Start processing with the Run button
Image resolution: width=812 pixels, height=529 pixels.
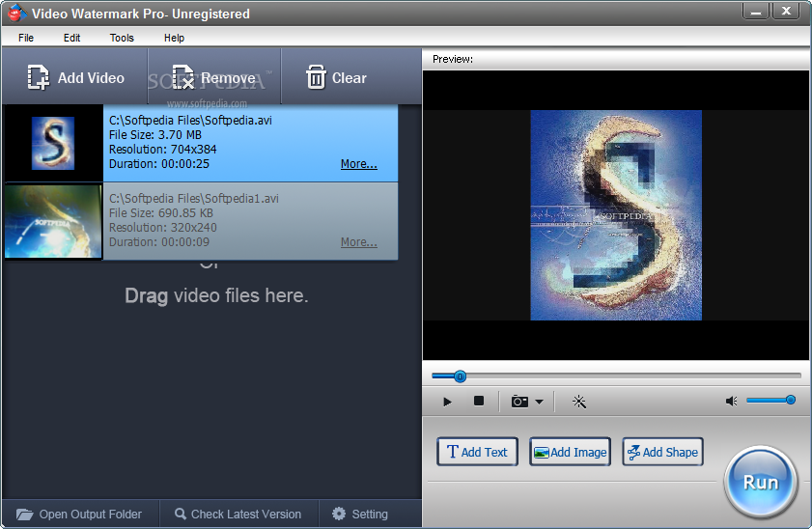pos(760,482)
